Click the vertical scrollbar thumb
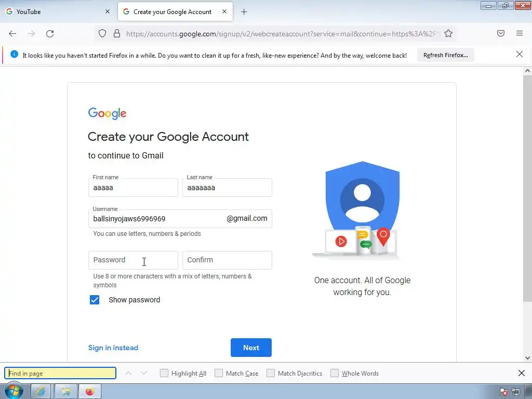Viewport: 532px width, 399px height. (x=527, y=188)
